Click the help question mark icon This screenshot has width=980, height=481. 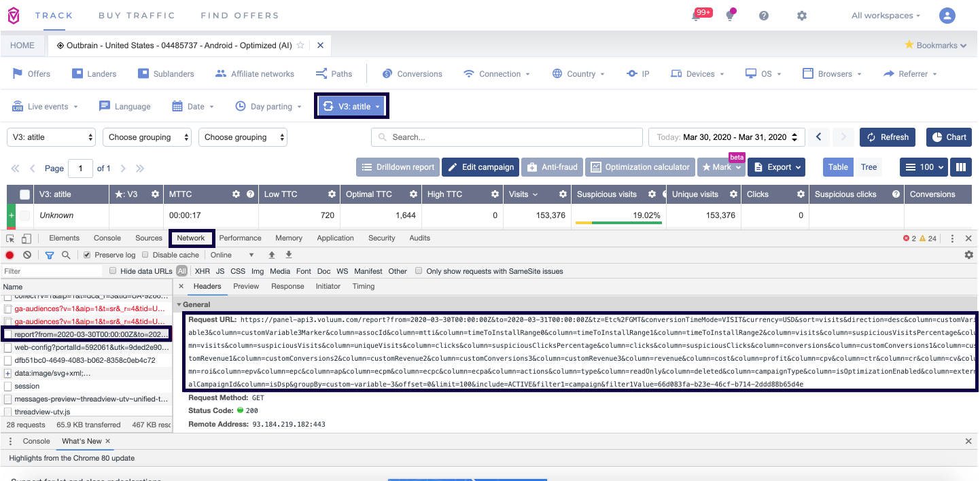764,16
